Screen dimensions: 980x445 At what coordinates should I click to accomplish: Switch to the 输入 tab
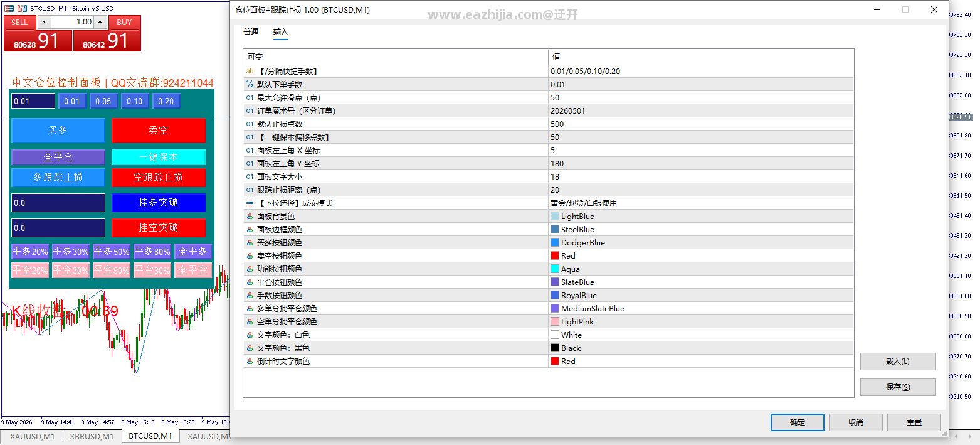pyautogui.click(x=281, y=32)
